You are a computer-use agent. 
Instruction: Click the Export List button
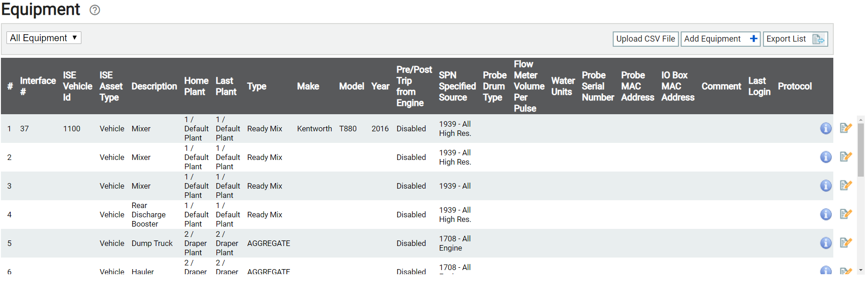pyautogui.click(x=795, y=39)
